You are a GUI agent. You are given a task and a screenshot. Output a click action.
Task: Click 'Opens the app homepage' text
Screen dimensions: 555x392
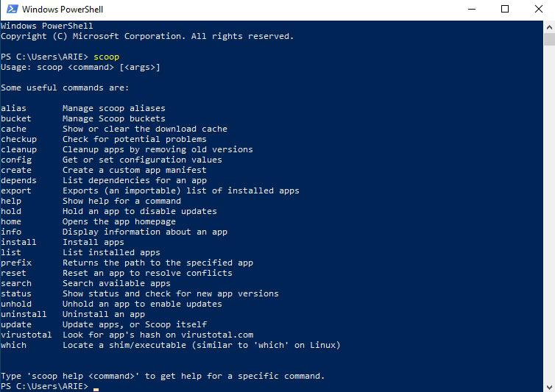[119, 221]
